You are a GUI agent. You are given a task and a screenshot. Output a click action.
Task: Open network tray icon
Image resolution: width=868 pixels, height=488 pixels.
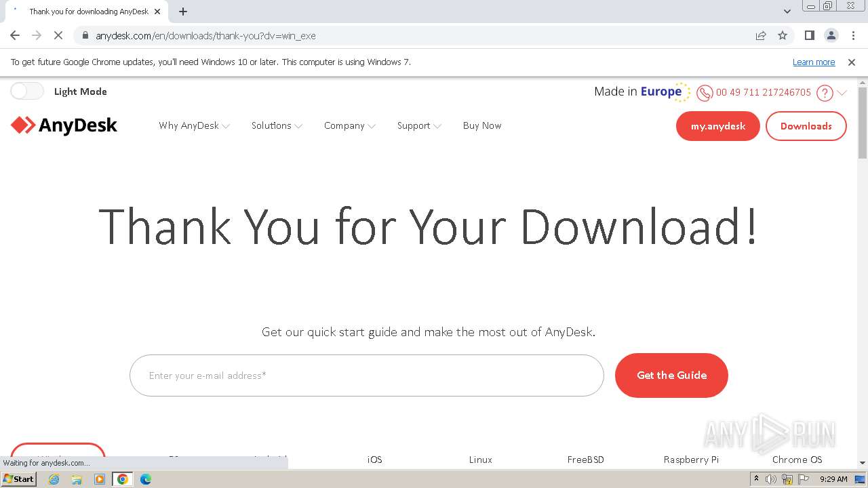coord(787,479)
